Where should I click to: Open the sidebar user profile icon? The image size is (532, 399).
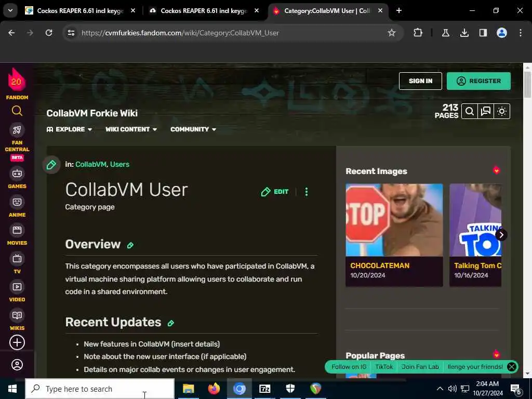point(17,365)
